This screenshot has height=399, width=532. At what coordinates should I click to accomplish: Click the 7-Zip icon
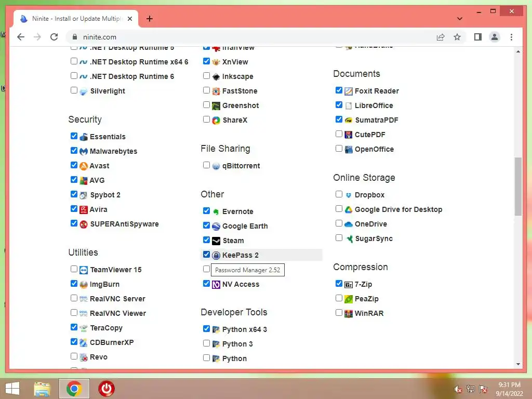(x=349, y=285)
